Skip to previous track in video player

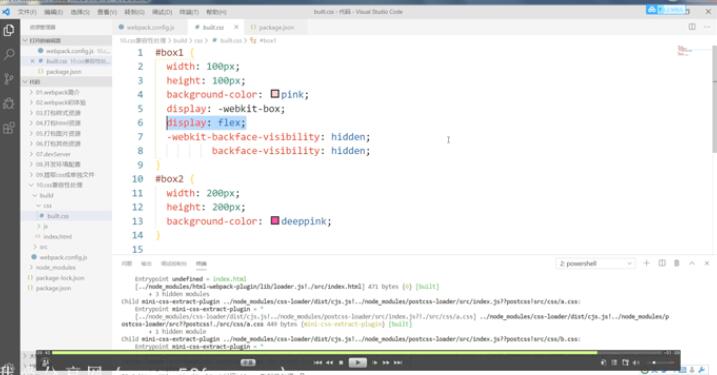click(x=318, y=363)
